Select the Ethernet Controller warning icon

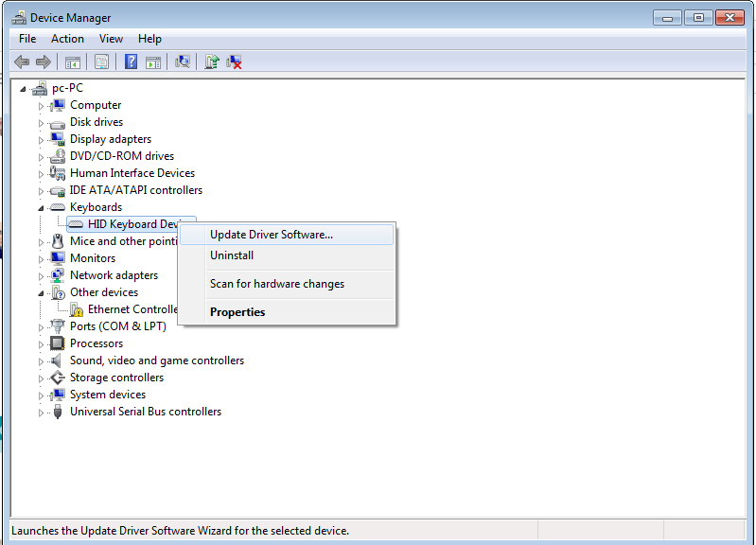[77, 309]
